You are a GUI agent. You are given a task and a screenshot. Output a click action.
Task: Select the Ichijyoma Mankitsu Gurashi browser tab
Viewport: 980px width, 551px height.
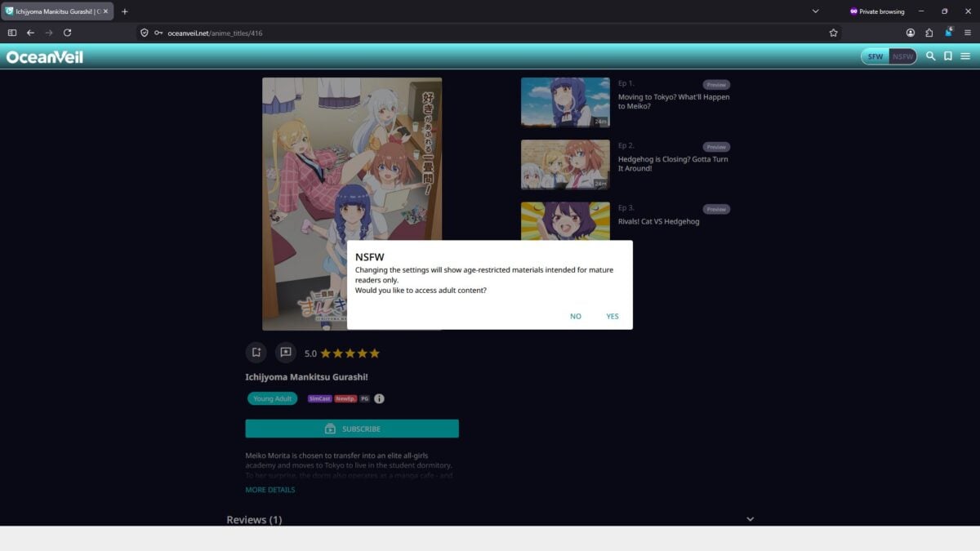click(x=57, y=11)
